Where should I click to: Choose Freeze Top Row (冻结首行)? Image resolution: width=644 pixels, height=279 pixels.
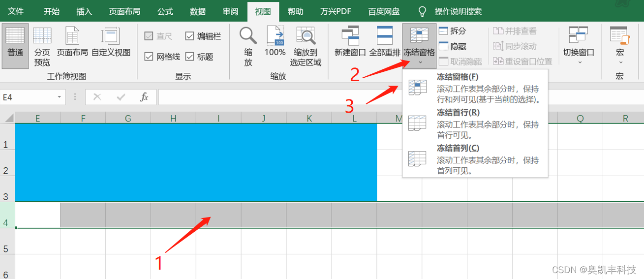475,124
